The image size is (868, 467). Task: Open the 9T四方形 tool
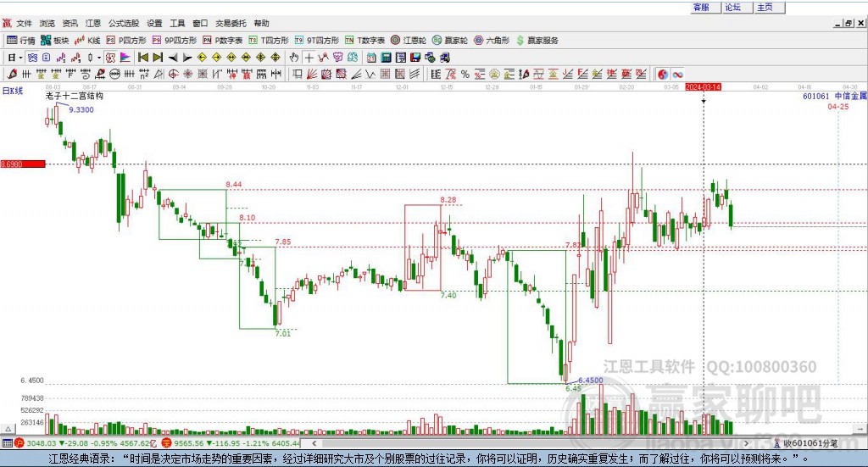point(317,41)
